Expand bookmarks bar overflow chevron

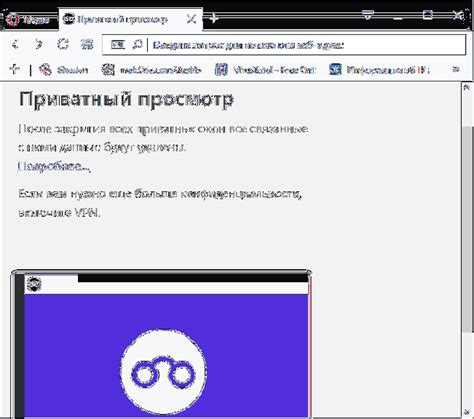pyautogui.click(x=456, y=69)
